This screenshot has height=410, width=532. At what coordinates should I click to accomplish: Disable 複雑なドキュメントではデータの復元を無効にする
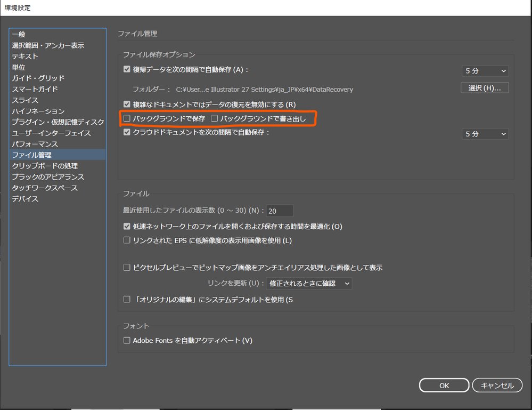[126, 104]
